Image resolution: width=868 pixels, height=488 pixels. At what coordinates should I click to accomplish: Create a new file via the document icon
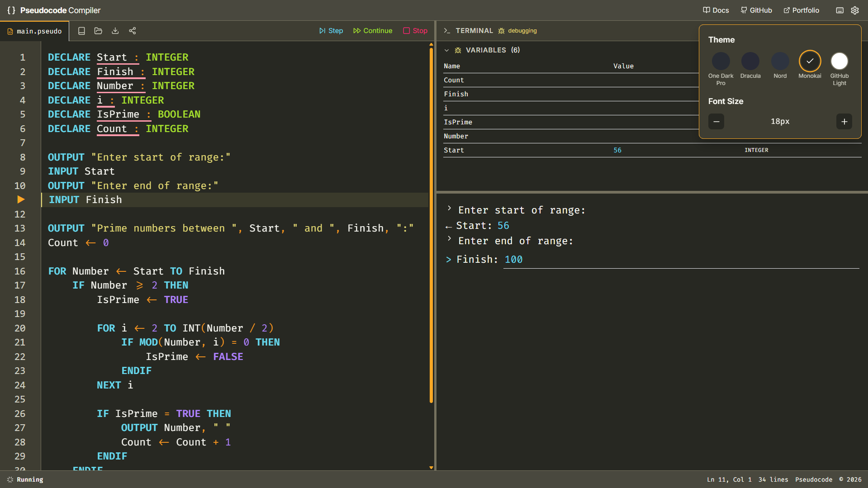[x=81, y=31]
